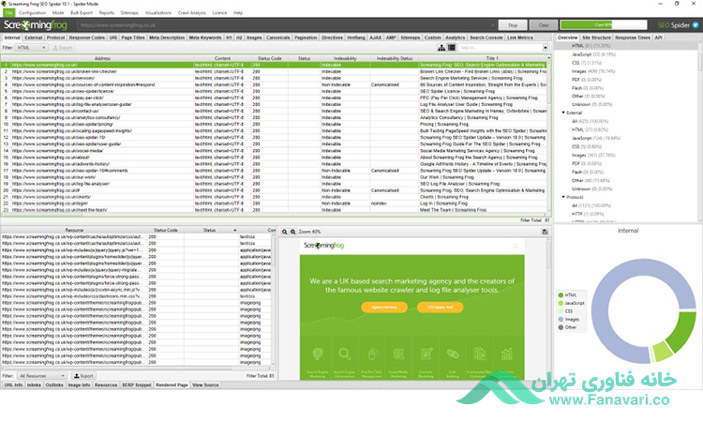Viewport: 703px width, 422px height.
Task: Open the Configuration menu
Action: 32,13
